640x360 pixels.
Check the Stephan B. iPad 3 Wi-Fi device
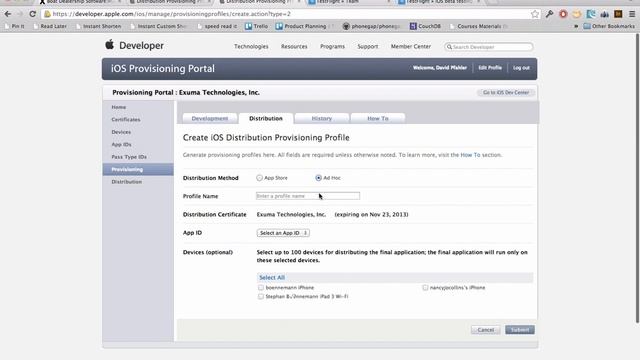click(x=261, y=297)
